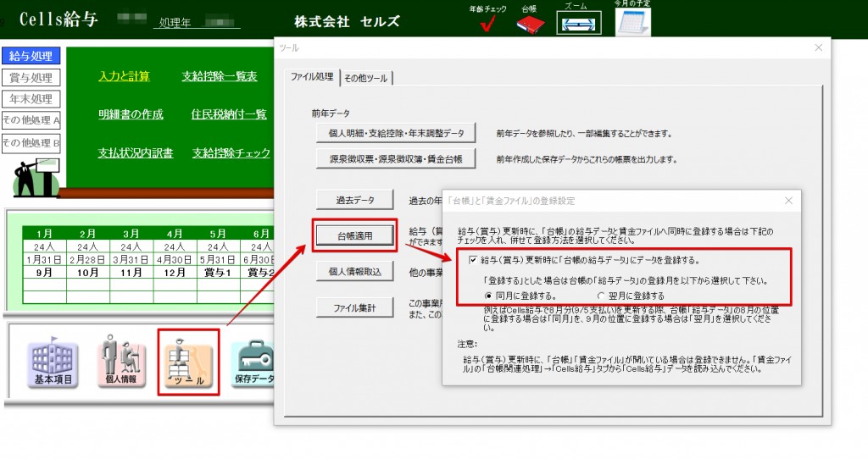Select 同月に登録する radio option
The image size is (868, 459).
488,296
